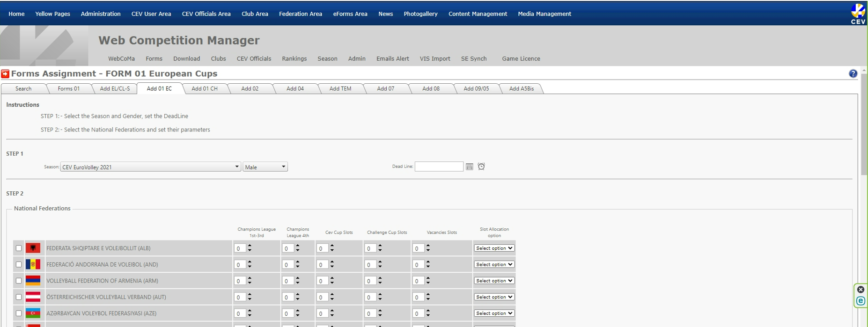Screen dimensions: 868x327
Task: Switch to the Add 01 CH tab
Action: (205, 88)
